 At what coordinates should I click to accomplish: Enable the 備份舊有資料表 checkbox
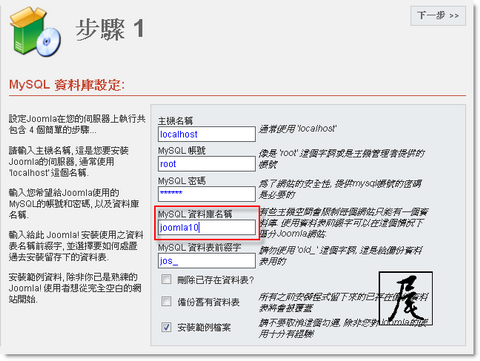166,301
